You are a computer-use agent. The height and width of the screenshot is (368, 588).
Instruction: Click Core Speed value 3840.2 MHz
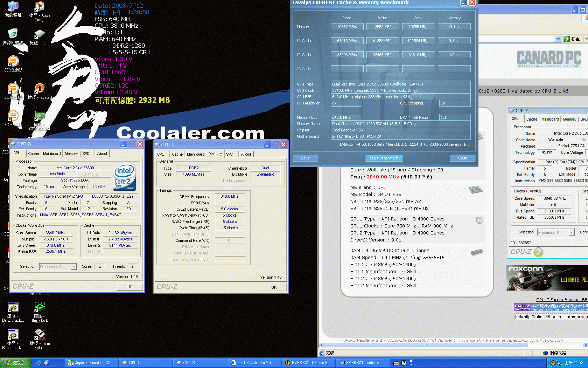56,233
